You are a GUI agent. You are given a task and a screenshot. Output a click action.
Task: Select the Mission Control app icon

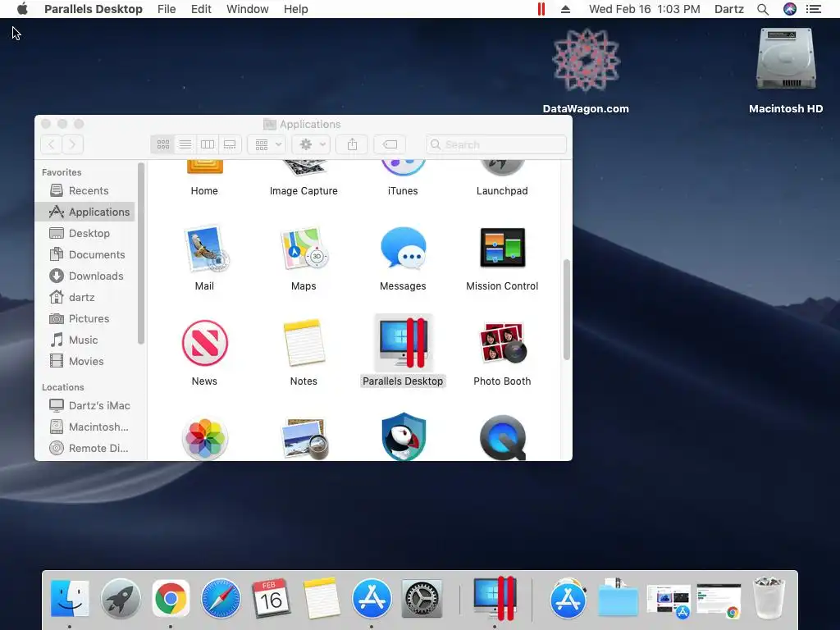point(503,248)
